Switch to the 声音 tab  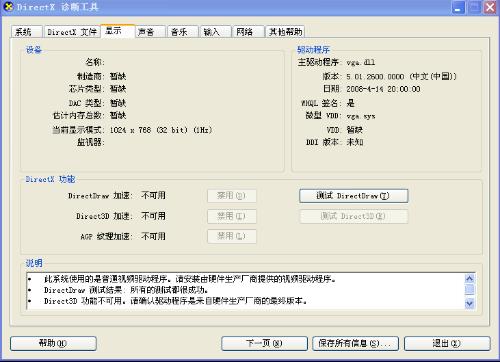150,32
